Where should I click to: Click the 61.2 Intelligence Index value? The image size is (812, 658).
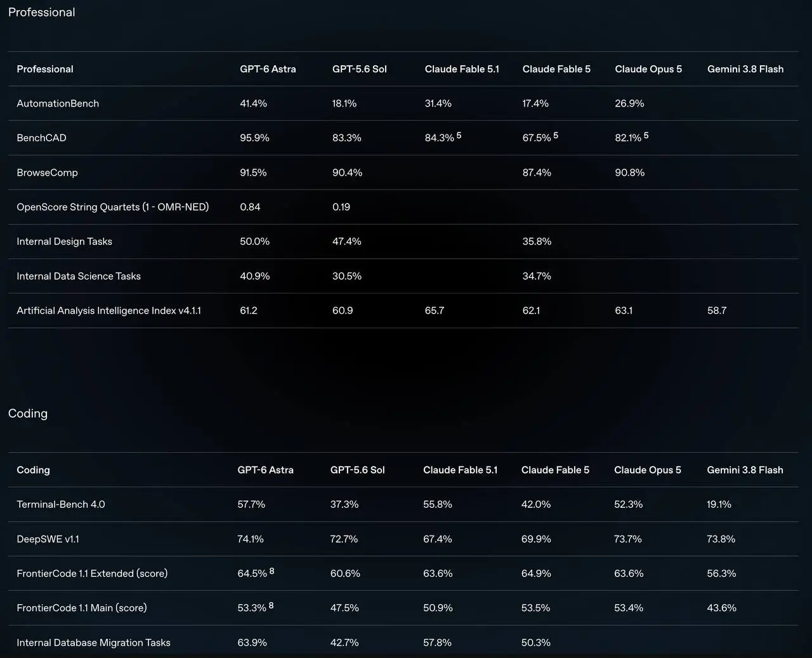[x=249, y=311]
